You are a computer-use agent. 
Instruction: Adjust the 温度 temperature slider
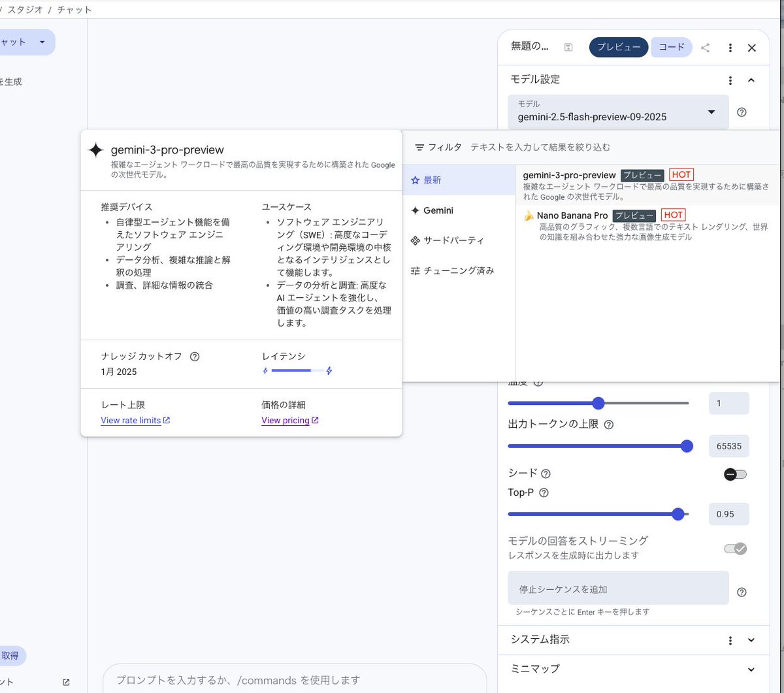point(598,403)
